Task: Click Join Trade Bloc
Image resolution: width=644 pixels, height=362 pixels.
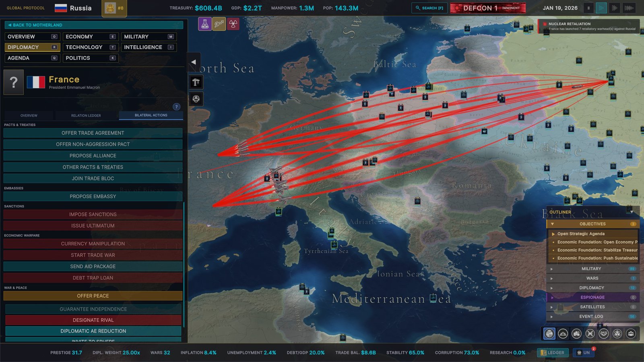Action: [93, 179]
